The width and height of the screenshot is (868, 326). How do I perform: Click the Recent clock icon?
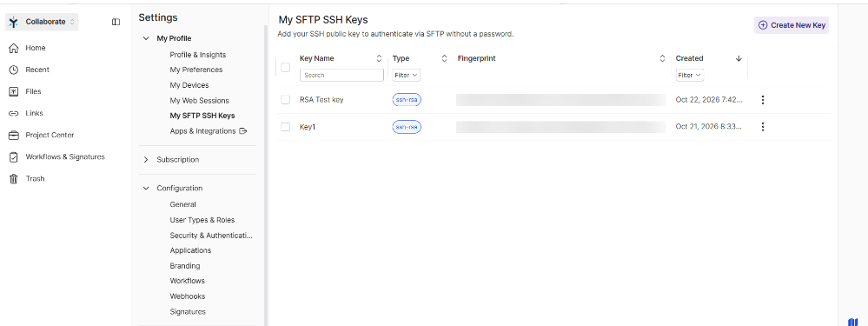click(14, 70)
